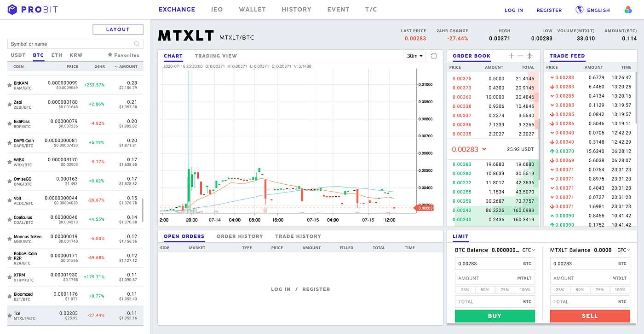Click the AMOUNT field in the buy form
Screen dimensions: 644x334
495,278
